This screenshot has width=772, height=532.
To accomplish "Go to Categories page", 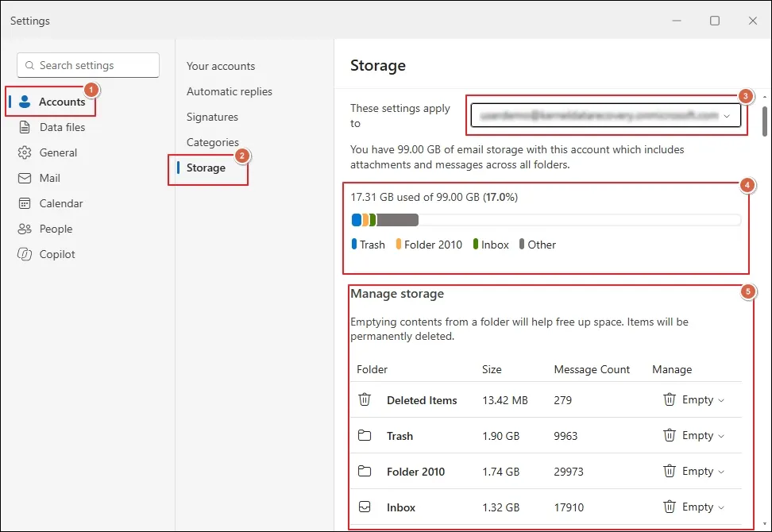I will tap(212, 142).
